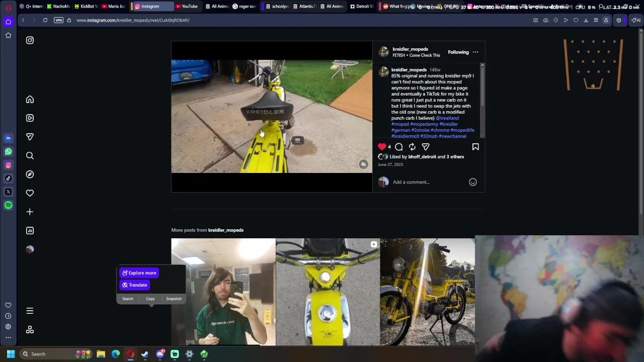Toggle Following status for kreidler_mopeds
Viewport: 644px width, 362px height.
pyautogui.click(x=458, y=52)
